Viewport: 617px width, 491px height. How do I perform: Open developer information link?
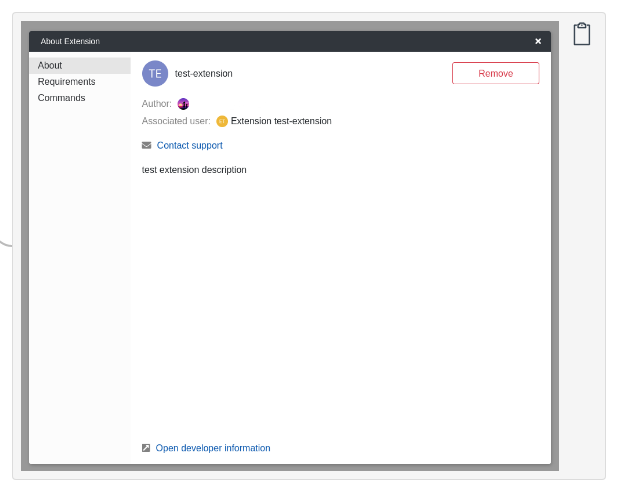[213, 448]
